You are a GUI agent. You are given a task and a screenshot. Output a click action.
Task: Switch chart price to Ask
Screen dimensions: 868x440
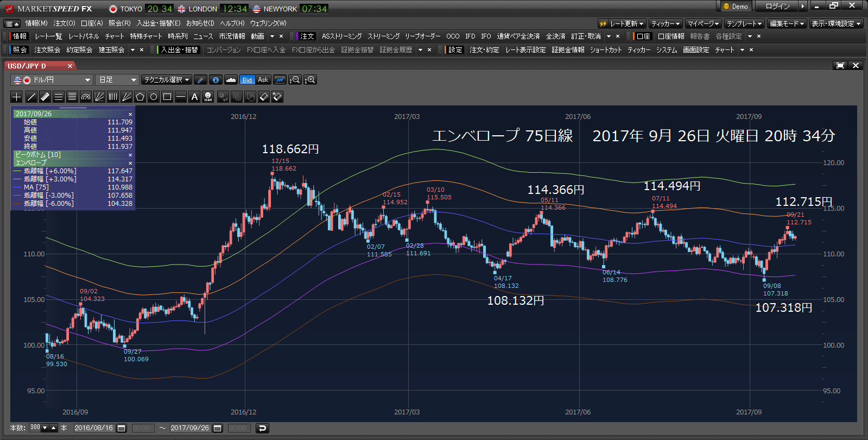(x=263, y=80)
